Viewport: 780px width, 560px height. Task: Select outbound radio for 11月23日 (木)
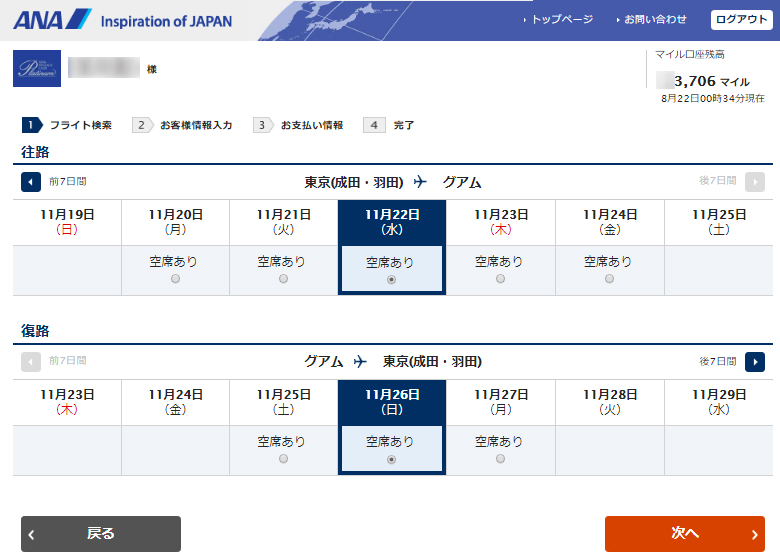point(500,280)
